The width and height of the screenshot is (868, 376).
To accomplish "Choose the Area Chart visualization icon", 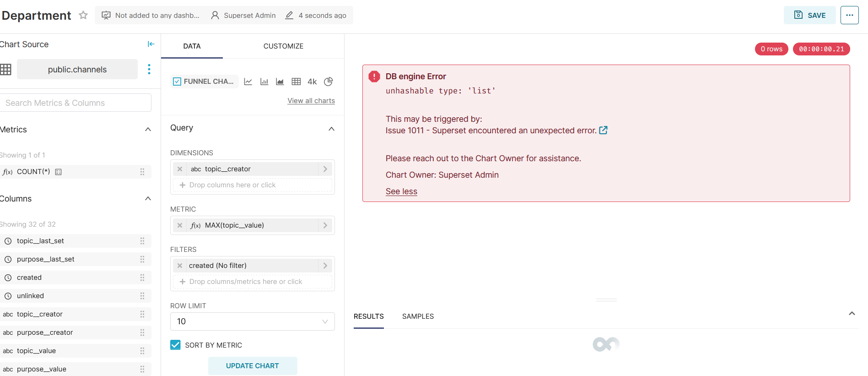I will coord(280,81).
